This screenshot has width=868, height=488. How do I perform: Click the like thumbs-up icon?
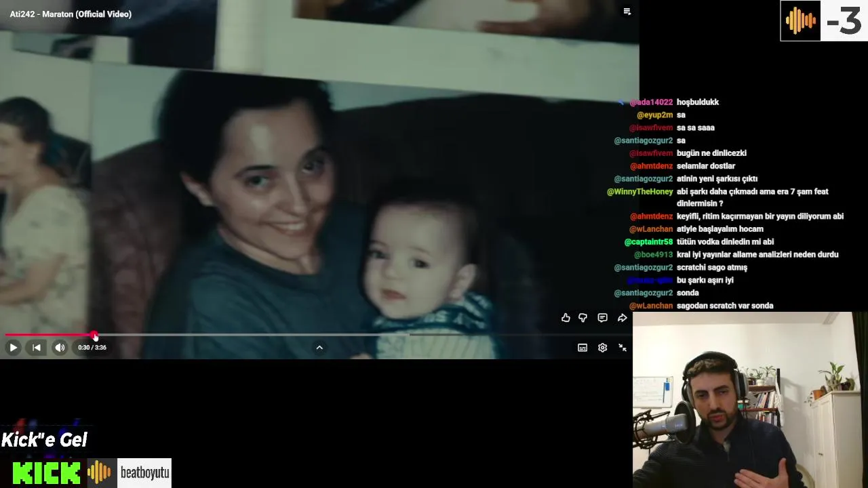click(x=566, y=318)
